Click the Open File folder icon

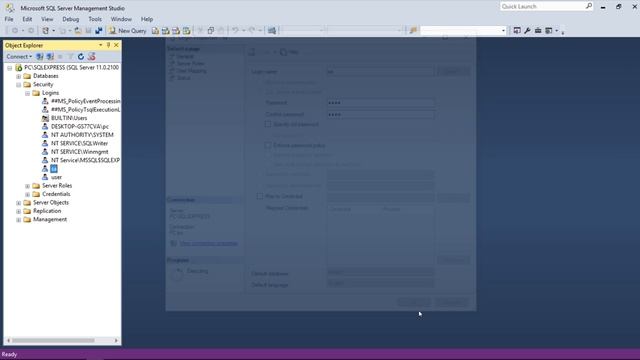(78, 31)
